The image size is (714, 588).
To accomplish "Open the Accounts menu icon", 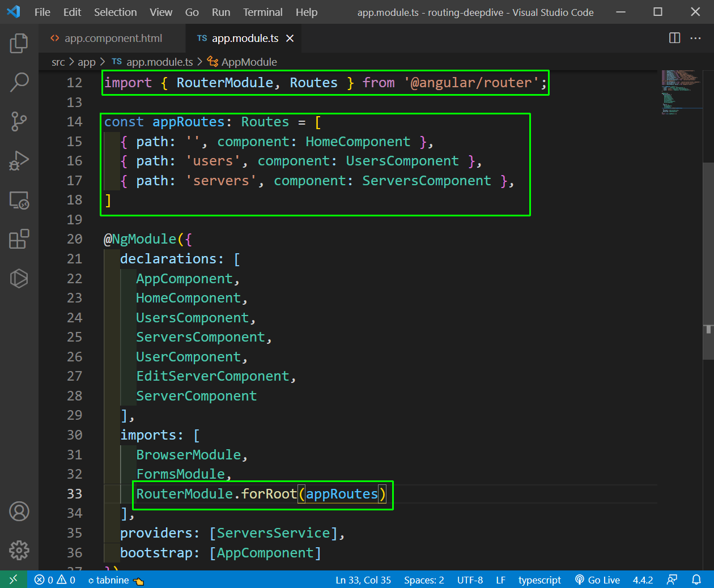I will pyautogui.click(x=19, y=512).
